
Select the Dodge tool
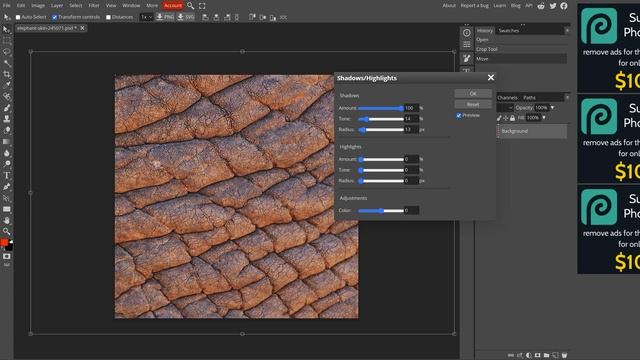[7, 164]
